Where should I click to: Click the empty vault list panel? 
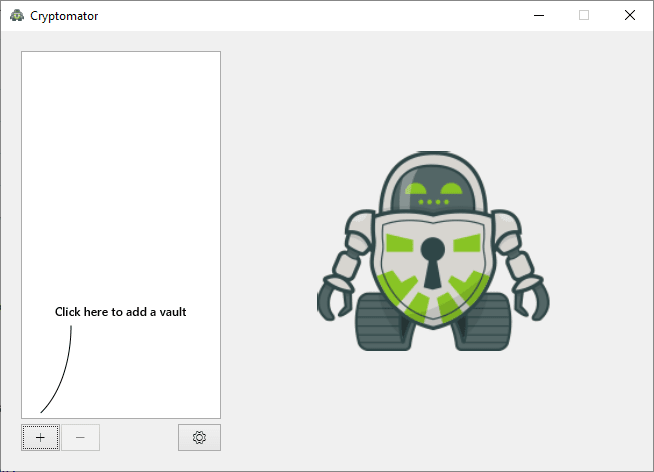pos(121,235)
